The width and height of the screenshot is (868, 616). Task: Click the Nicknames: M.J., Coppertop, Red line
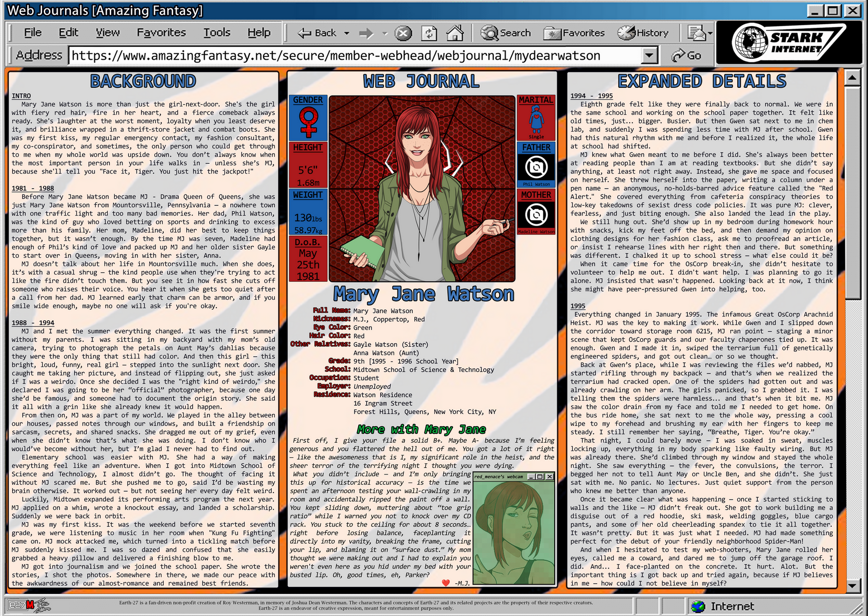[369, 319]
